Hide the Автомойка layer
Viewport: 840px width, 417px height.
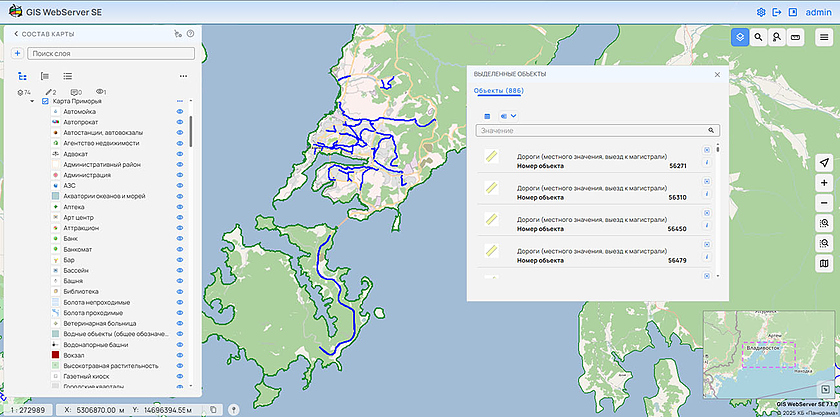(181, 112)
